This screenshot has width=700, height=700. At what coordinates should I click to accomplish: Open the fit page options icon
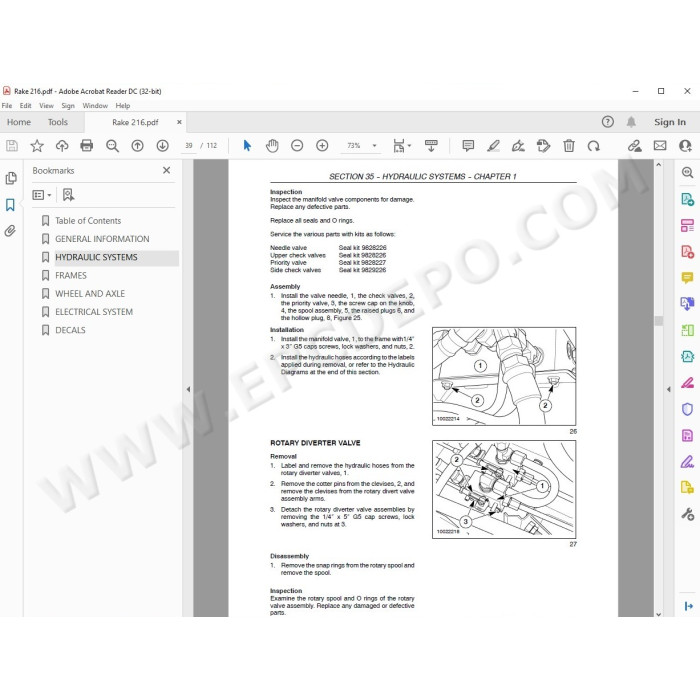pos(401,146)
